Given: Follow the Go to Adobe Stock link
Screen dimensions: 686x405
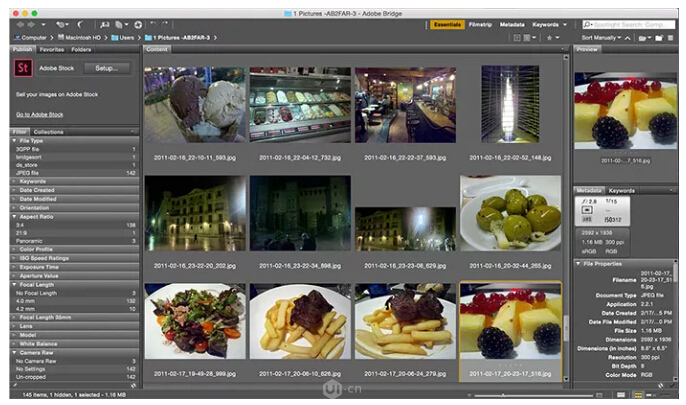Looking at the screenshot, I should tap(39, 115).
